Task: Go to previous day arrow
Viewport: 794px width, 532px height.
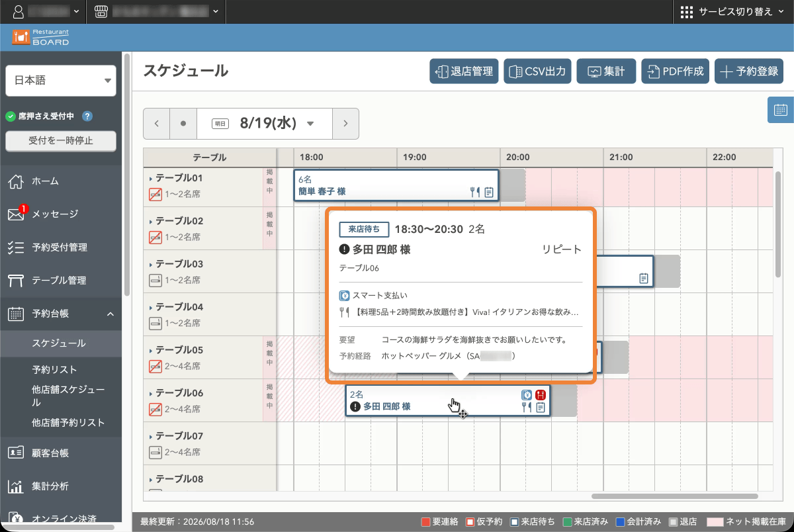Action: [x=157, y=124]
